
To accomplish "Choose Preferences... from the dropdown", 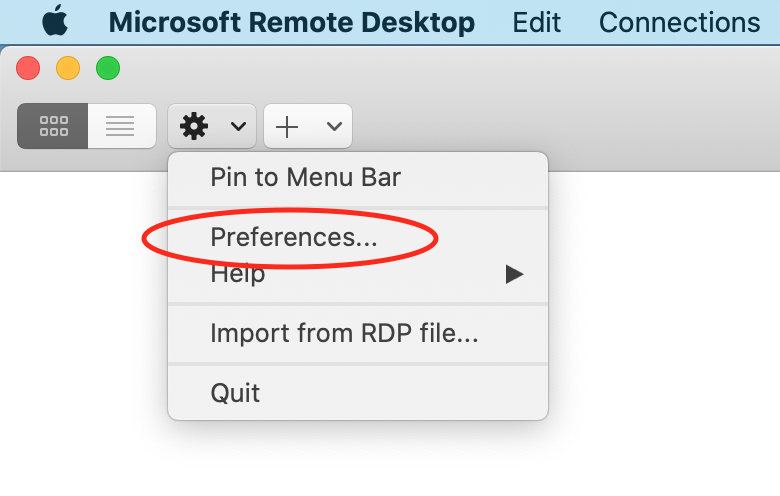I will [294, 237].
